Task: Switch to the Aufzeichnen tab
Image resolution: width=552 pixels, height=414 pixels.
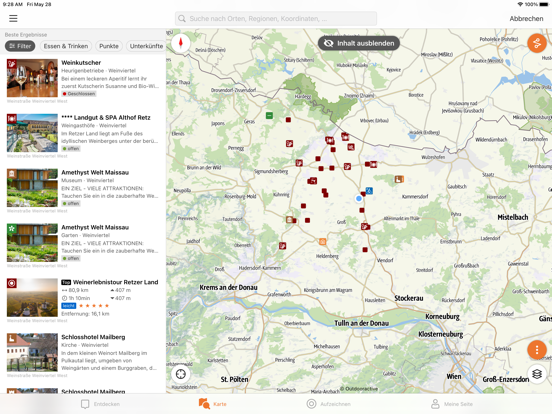Action: (x=328, y=404)
